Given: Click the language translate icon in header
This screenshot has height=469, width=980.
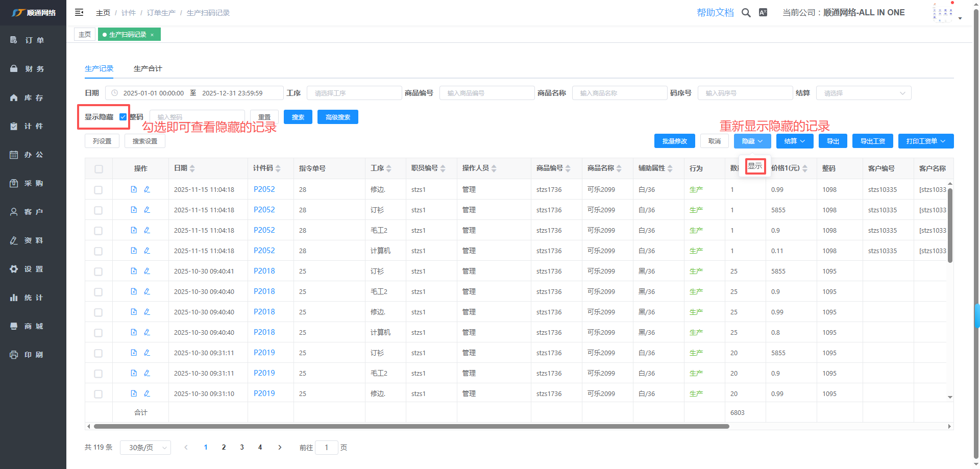Looking at the screenshot, I should 763,13.
